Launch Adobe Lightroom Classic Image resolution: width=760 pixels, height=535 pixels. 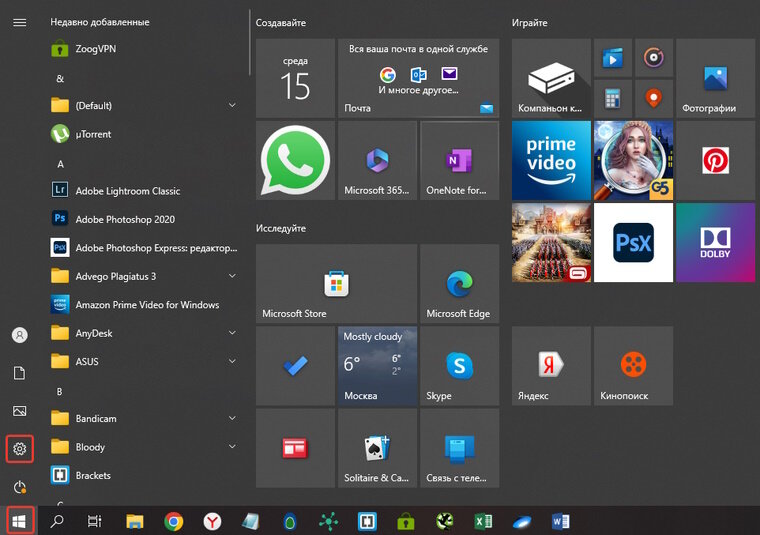(145, 191)
